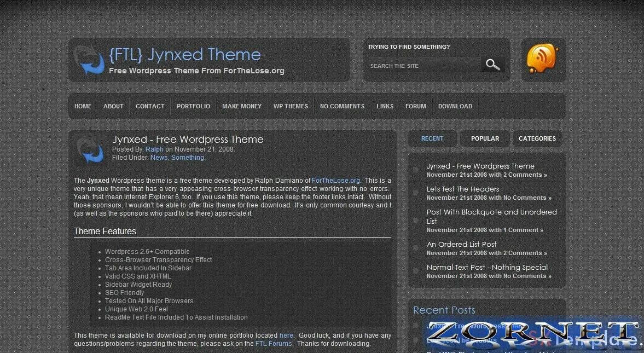Click the Trying To Find Something? label

click(409, 47)
